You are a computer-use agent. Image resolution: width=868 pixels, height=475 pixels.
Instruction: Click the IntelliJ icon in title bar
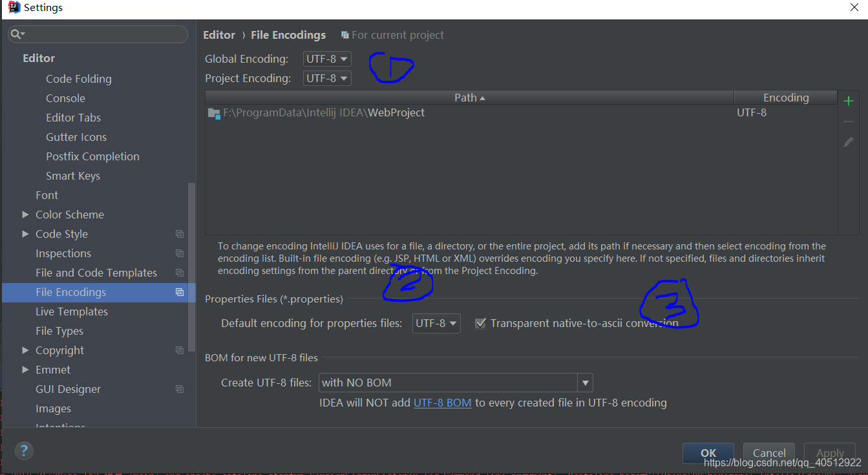tap(14, 8)
